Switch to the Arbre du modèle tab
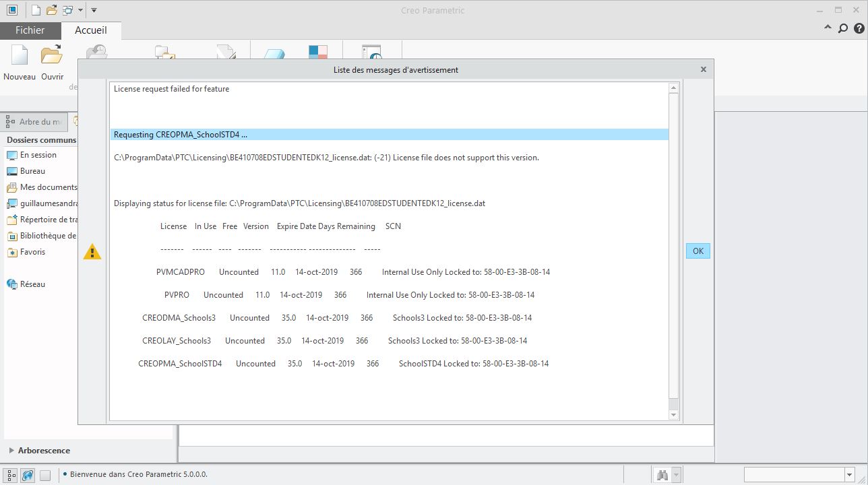Viewport: 868px width, 485px height. (35, 122)
